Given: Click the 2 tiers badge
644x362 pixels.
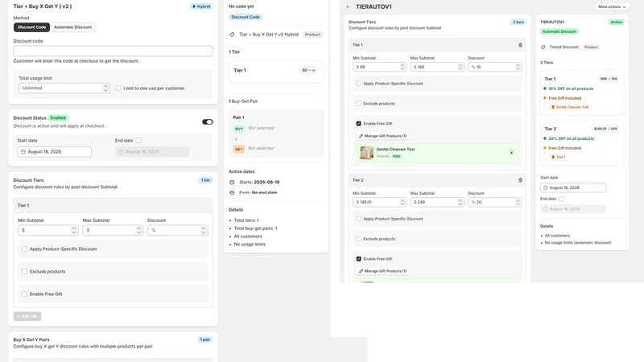Looking at the screenshot, I should [x=518, y=23].
